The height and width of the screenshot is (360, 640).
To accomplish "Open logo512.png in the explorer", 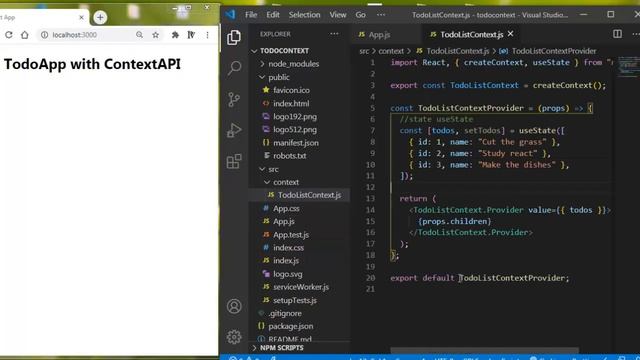I will pos(295,129).
